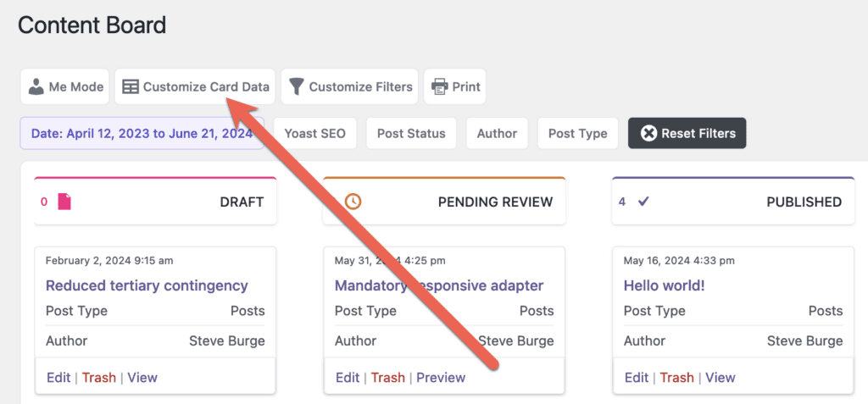Viewport: 868px width, 404px height.
Task: Trash the Hello world! post
Action: (x=676, y=377)
